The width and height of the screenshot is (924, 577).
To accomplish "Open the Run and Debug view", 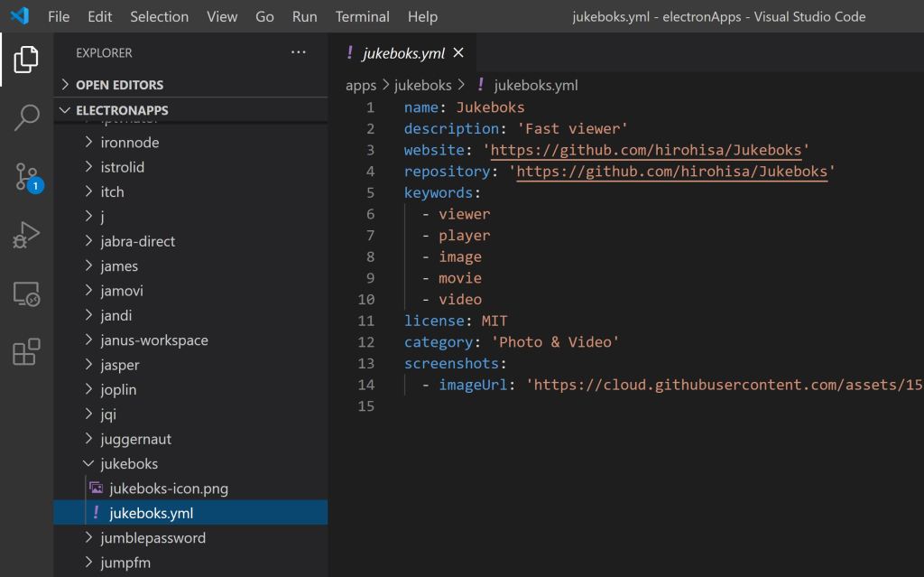I will pyautogui.click(x=26, y=235).
